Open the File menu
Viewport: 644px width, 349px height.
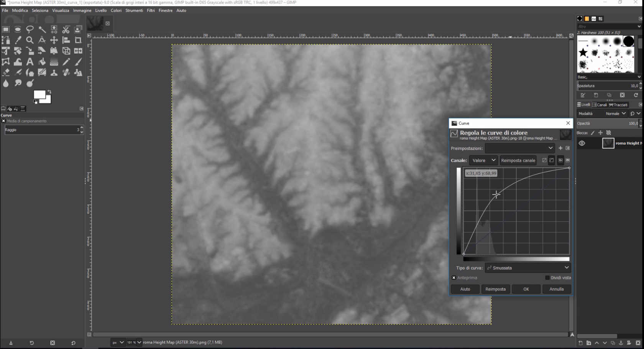tap(5, 10)
